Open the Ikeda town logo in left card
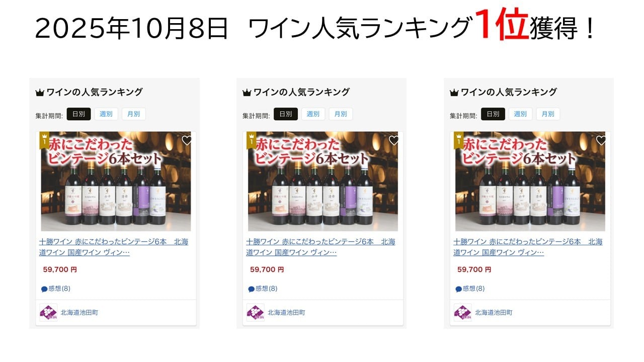This screenshot has height=362, width=644. tap(49, 312)
